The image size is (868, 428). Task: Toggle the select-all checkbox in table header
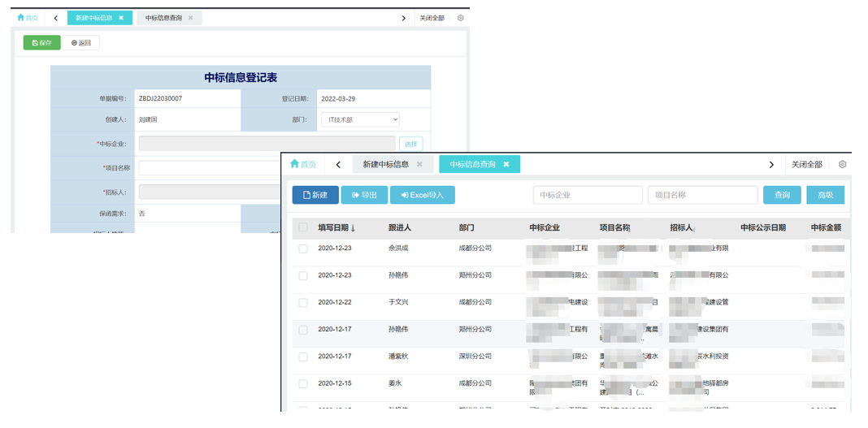[303, 228]
